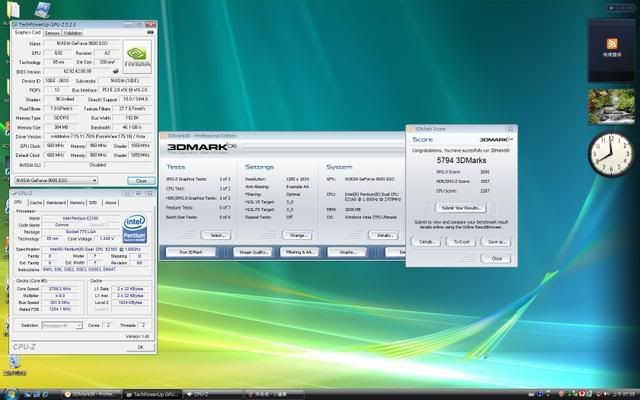This screenshot has height=400, width=640.
Task: Click the Windows Start orb
Action: click(x=10, y=394)
